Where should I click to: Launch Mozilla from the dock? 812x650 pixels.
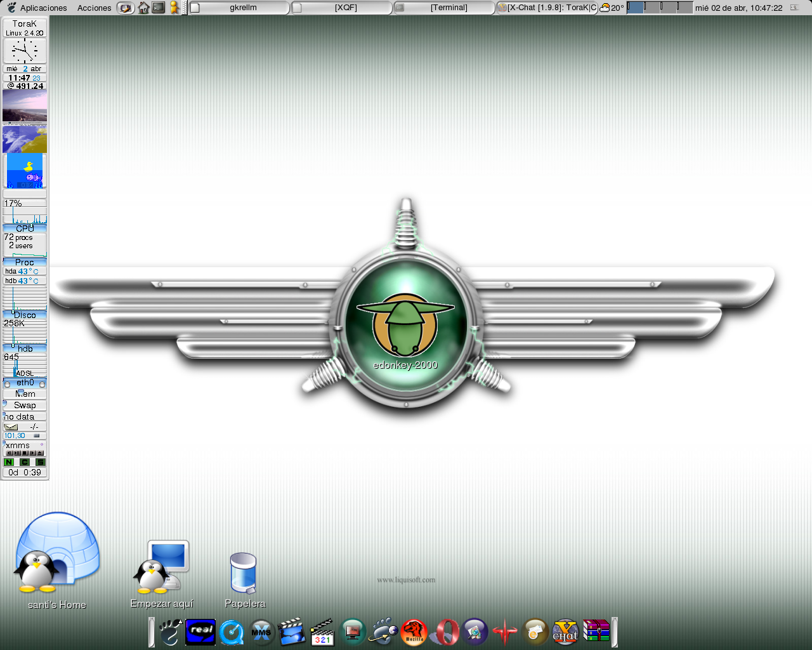click(414, 632)
